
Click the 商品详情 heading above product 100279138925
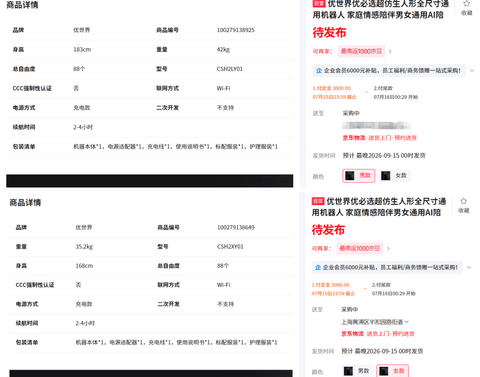[x=22, y=5]
